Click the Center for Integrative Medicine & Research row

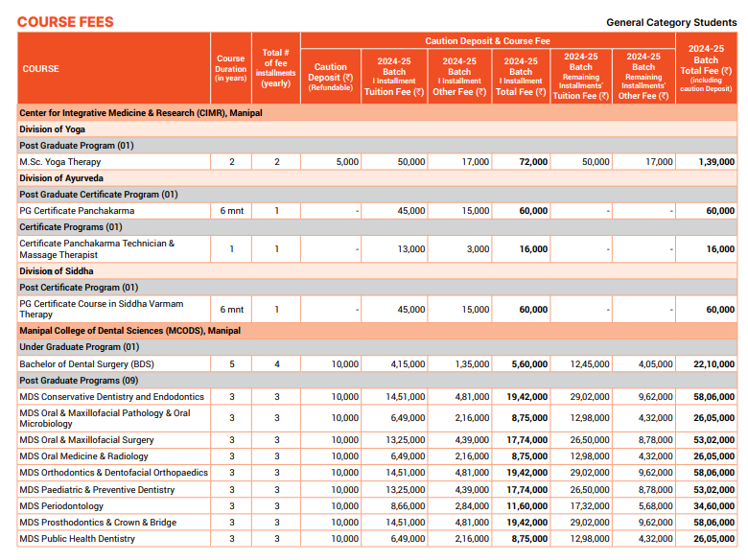377,113
